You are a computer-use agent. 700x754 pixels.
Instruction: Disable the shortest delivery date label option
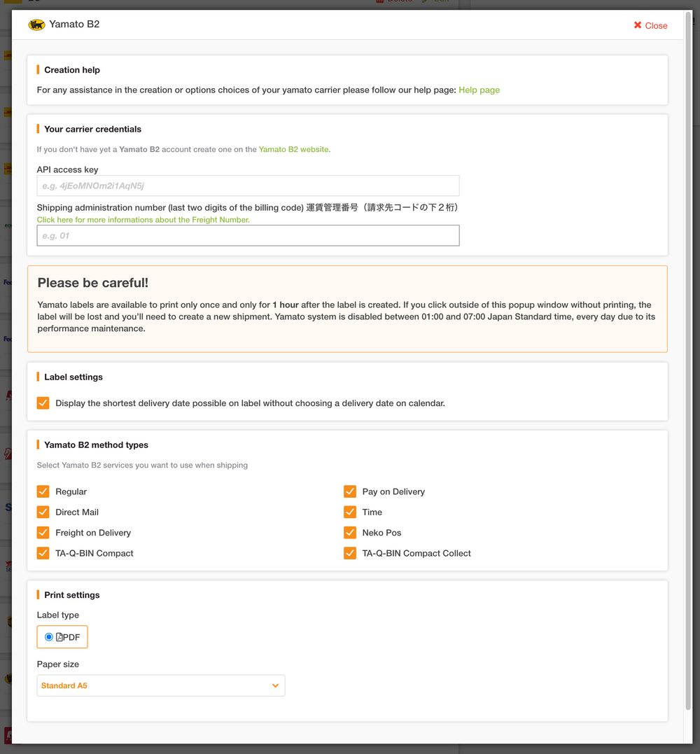point(43,403)
